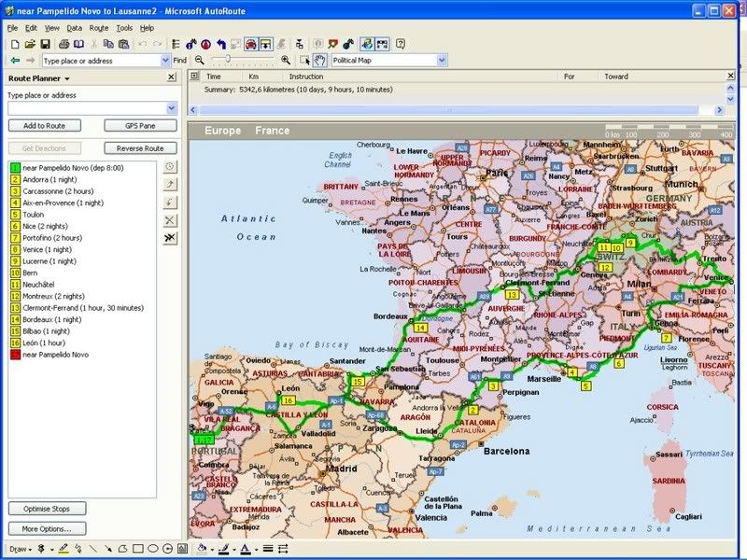Viewport: 747px width, 560px height.
Task: Apply the font color A swatch
Action: (x=246, y=549)
